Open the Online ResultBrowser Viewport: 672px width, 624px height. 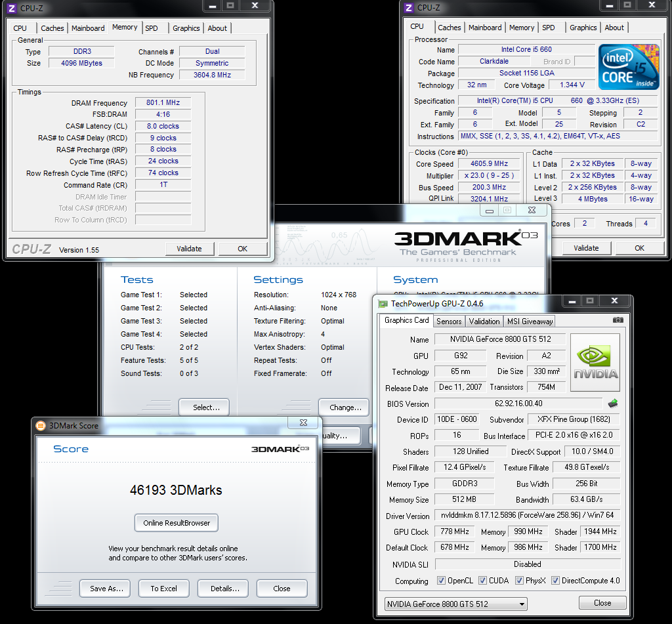pyautogui.click(x=177, y=523)
